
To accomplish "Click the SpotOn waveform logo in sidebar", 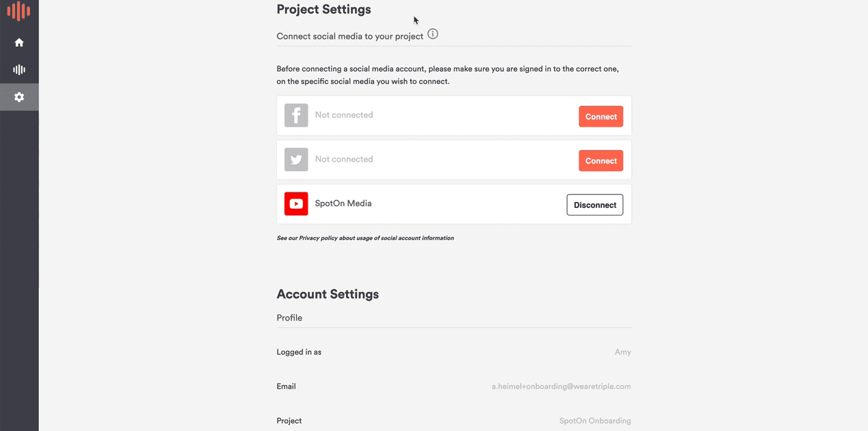I will [x=19, y=11].
